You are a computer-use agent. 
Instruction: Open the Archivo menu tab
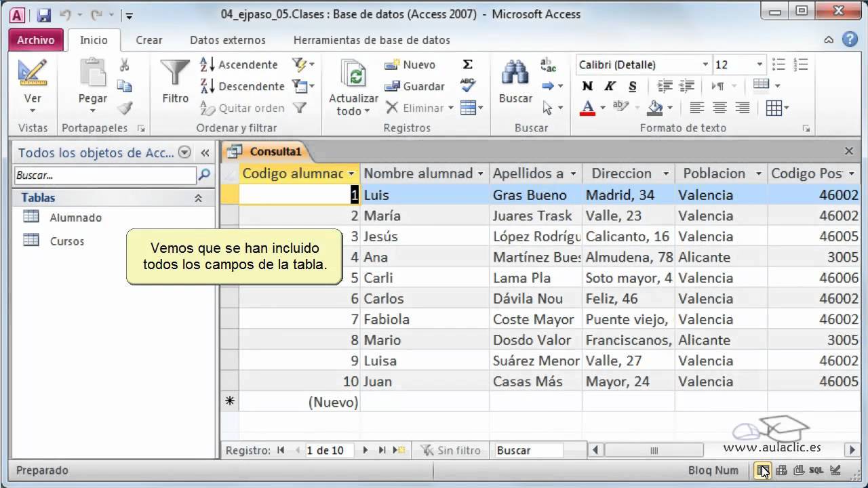[36, 40]
